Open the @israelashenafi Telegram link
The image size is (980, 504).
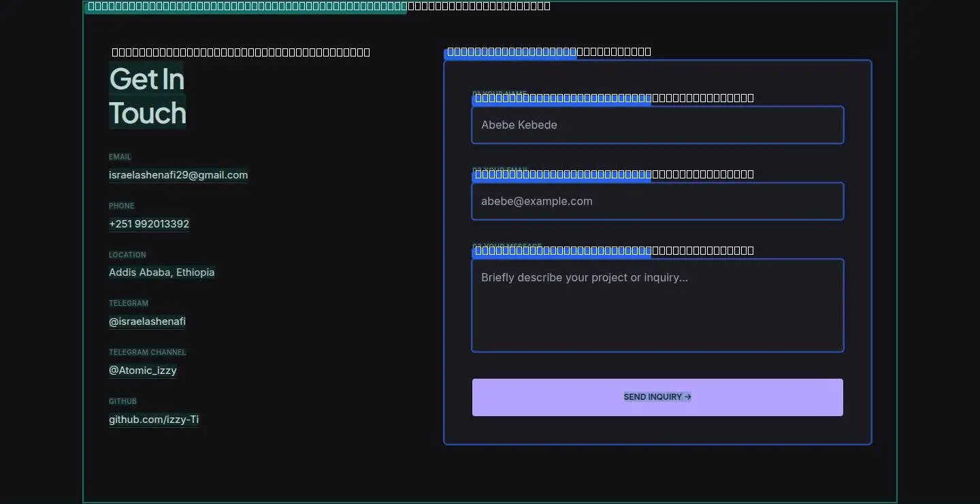(x=147, y=321)
